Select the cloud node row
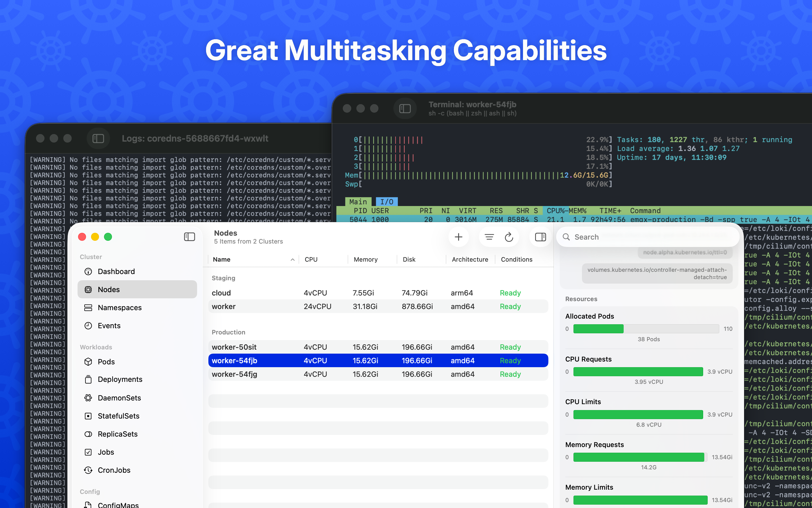This screenshot has width=812, height=508. (x=378, y=293)
